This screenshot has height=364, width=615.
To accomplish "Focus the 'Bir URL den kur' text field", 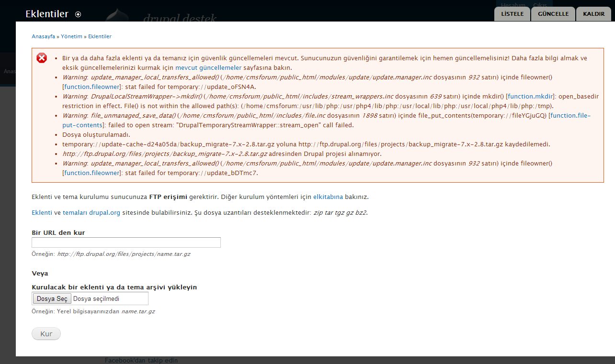I will (x=126, y=243).
